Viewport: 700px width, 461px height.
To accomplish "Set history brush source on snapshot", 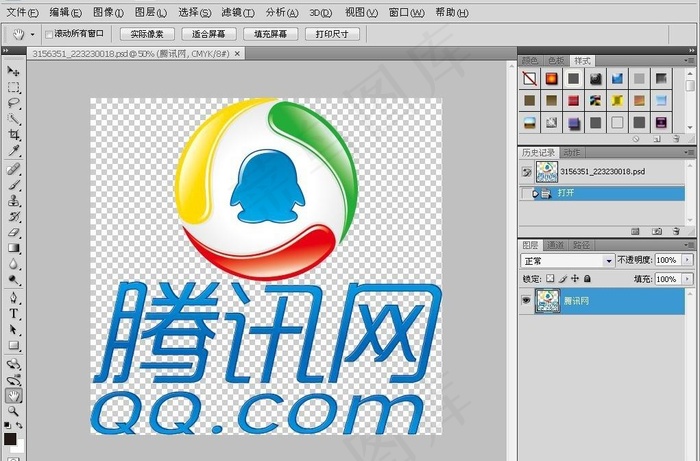I will (527, 172).
